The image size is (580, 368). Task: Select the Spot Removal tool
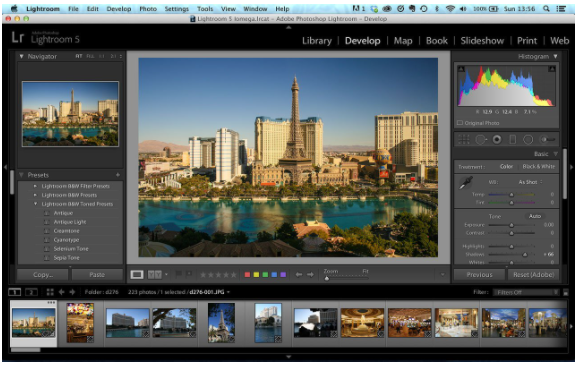point(480,139)
